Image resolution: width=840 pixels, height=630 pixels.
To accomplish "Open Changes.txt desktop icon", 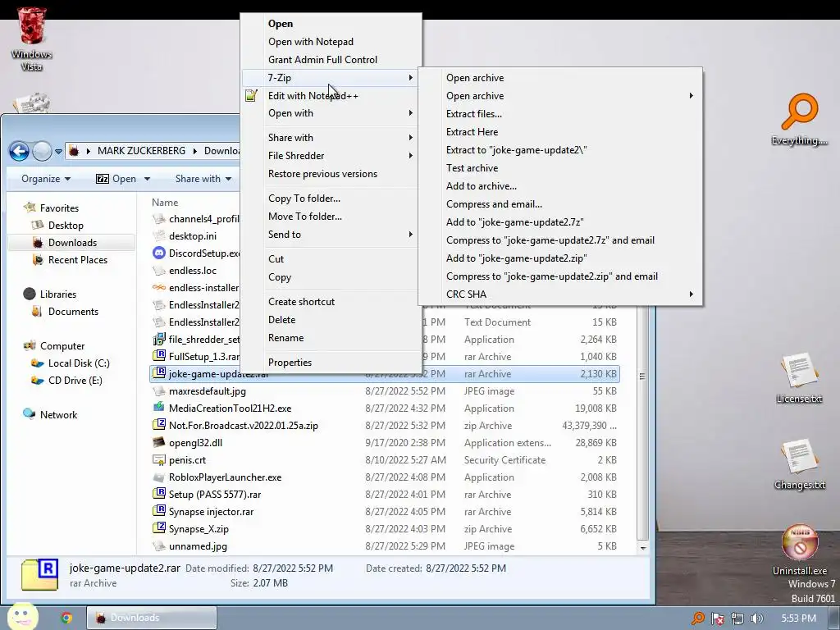I will [x=799, y=464].
